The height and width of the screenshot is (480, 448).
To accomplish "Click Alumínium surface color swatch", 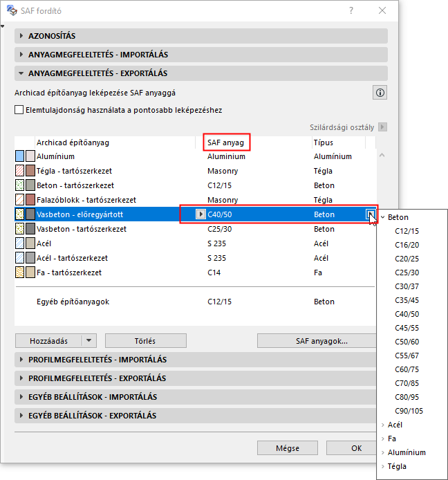I will pyautogui.click(x=30, y=156).
